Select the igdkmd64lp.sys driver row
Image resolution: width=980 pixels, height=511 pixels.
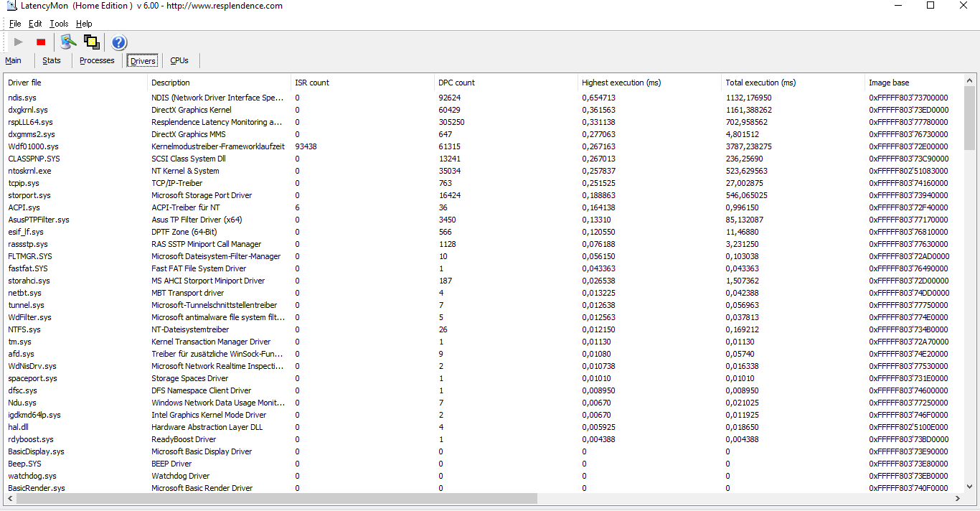[484, 415]
